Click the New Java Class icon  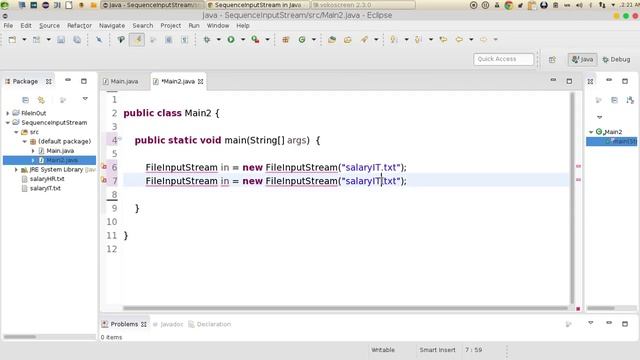302,40
